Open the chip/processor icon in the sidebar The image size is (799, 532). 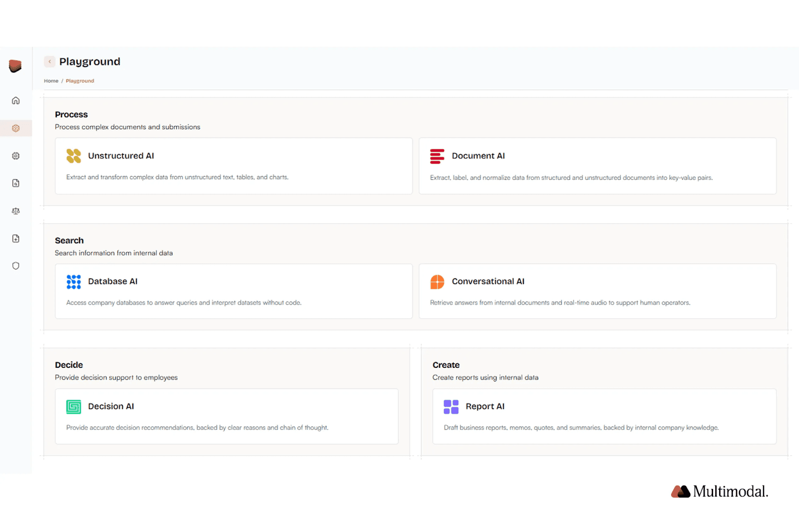(x=16, y=156)
